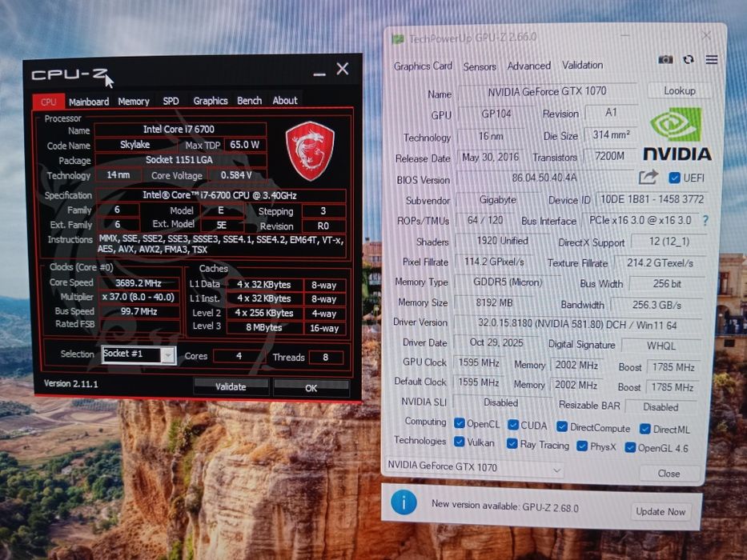The height and width of the screenshot is (560, 747).
Task: Click the Bus Interface question mark
Action: point(705,220)
